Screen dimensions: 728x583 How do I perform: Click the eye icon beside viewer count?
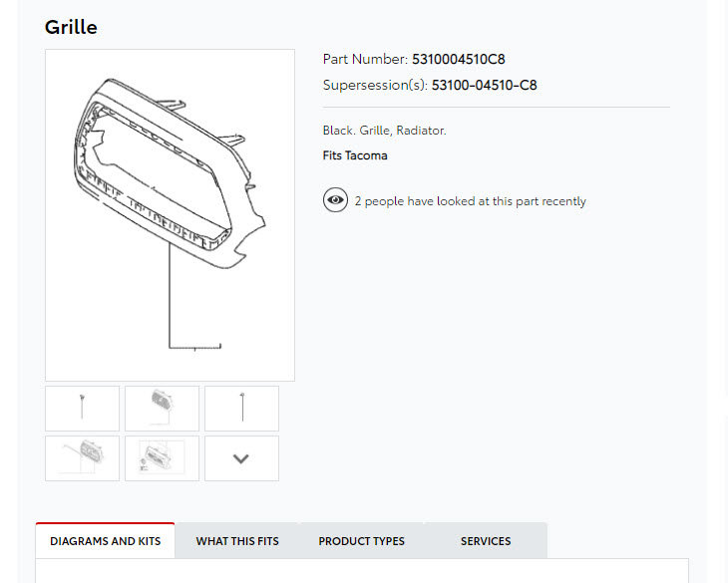[x=335, y=200]
